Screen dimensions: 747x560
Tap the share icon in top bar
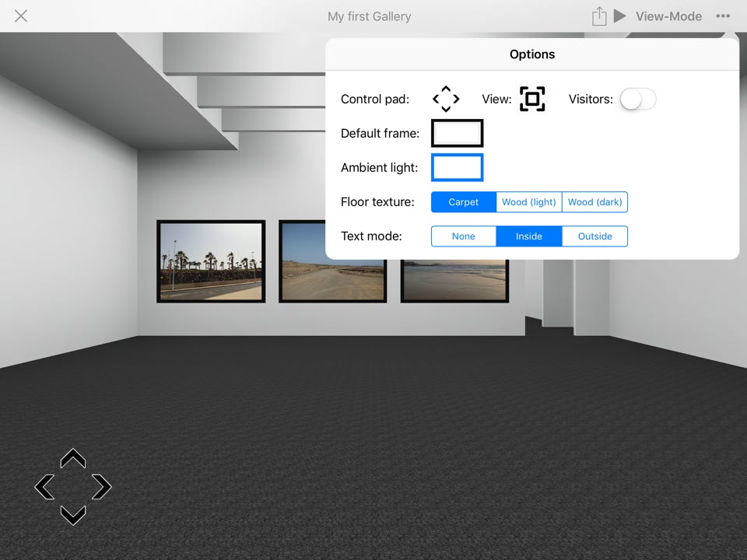[598, 16]
